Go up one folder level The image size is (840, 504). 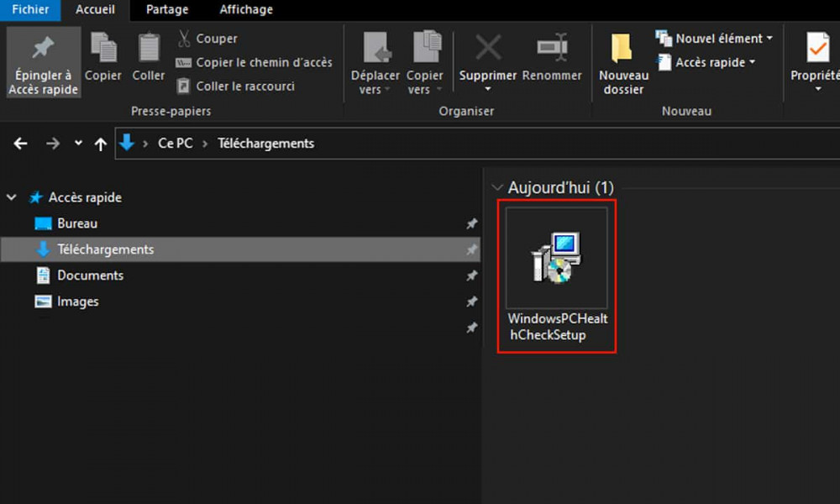pos(100,144)
